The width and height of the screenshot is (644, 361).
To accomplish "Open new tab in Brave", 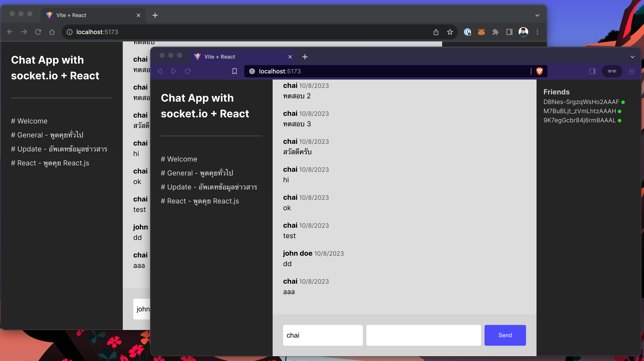I will pyautogui.click(x=305, y=57).
